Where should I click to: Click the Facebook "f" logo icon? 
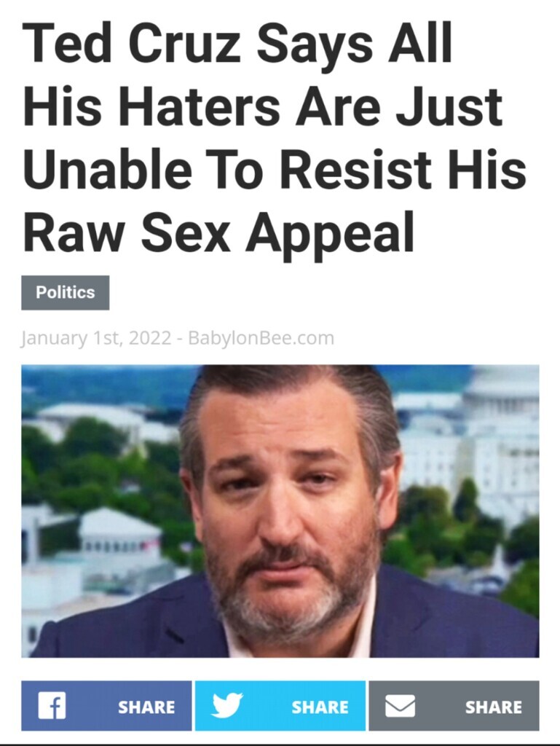pos(52,706)
